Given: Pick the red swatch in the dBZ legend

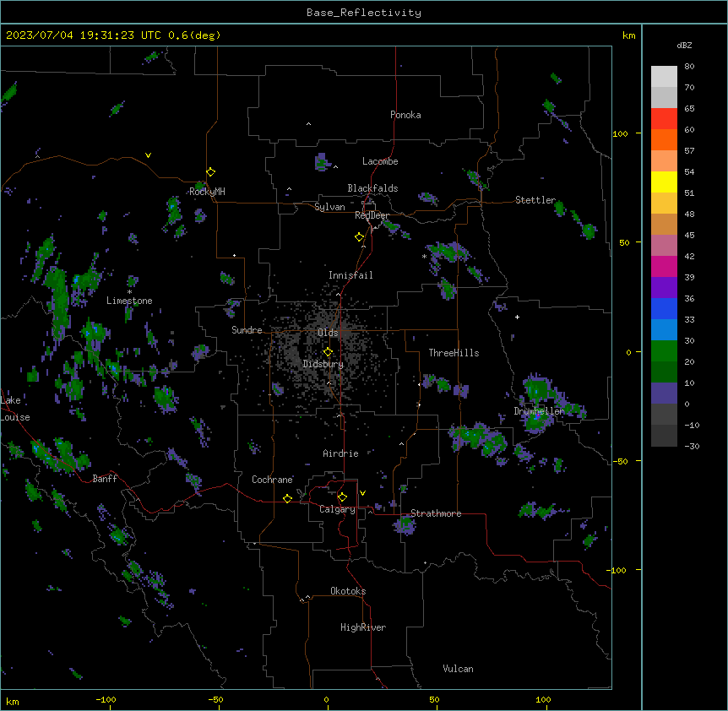Looking at the screenshot, I should (664, 118).
